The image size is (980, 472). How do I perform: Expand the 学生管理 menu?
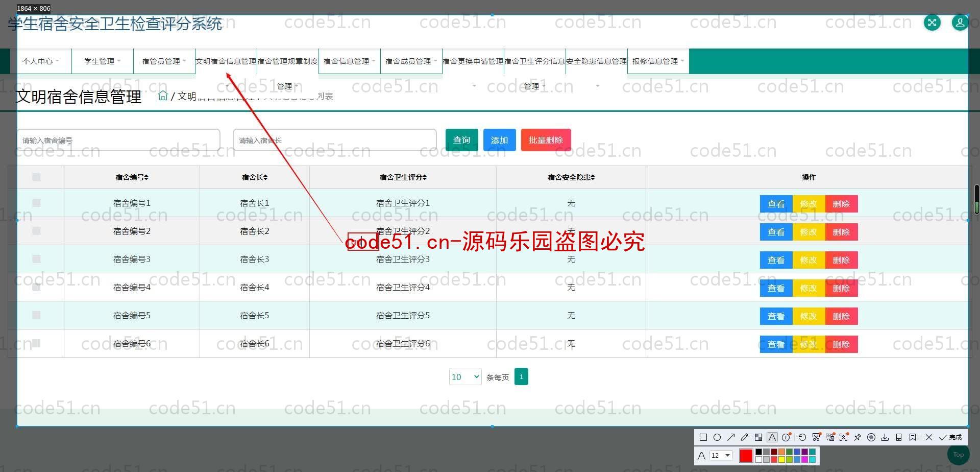[x=103, y=61]
